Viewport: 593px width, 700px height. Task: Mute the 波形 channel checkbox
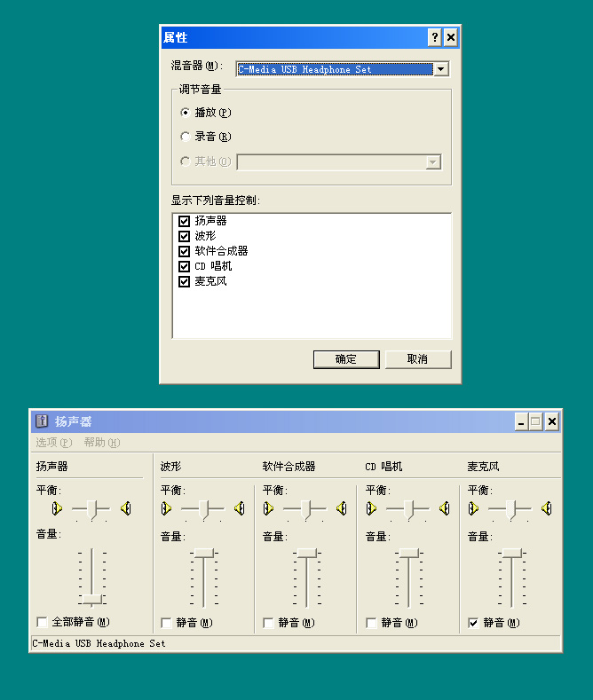(x=166, y=623)
